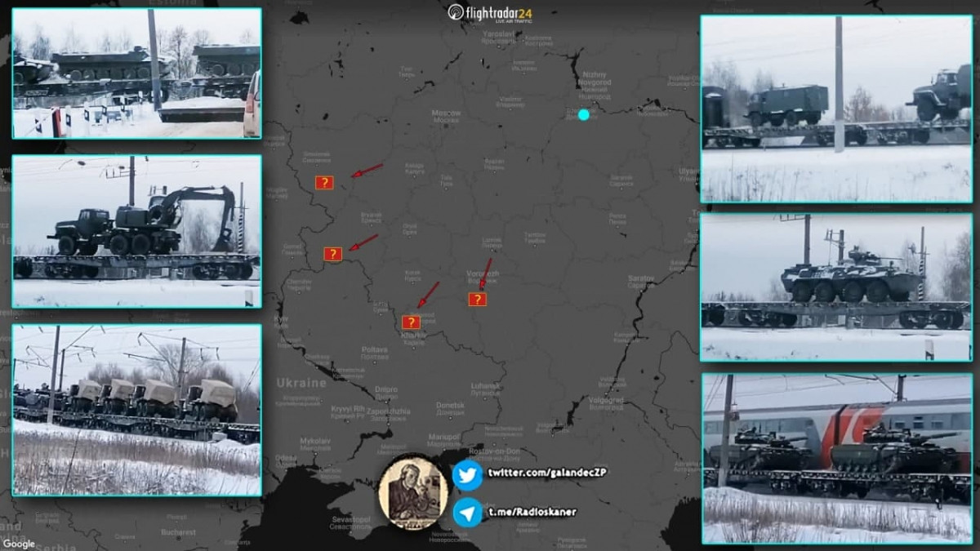Click the Moscow city label on the map
Image resolution: width=980 pixels, height=551 pixels.
(446, 113)
